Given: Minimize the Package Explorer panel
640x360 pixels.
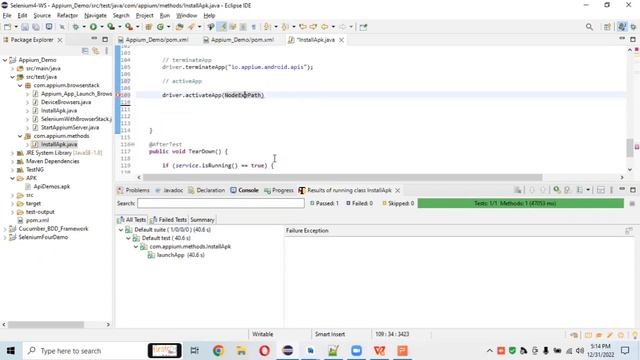Looking at the screenshot, I should 94,39.
